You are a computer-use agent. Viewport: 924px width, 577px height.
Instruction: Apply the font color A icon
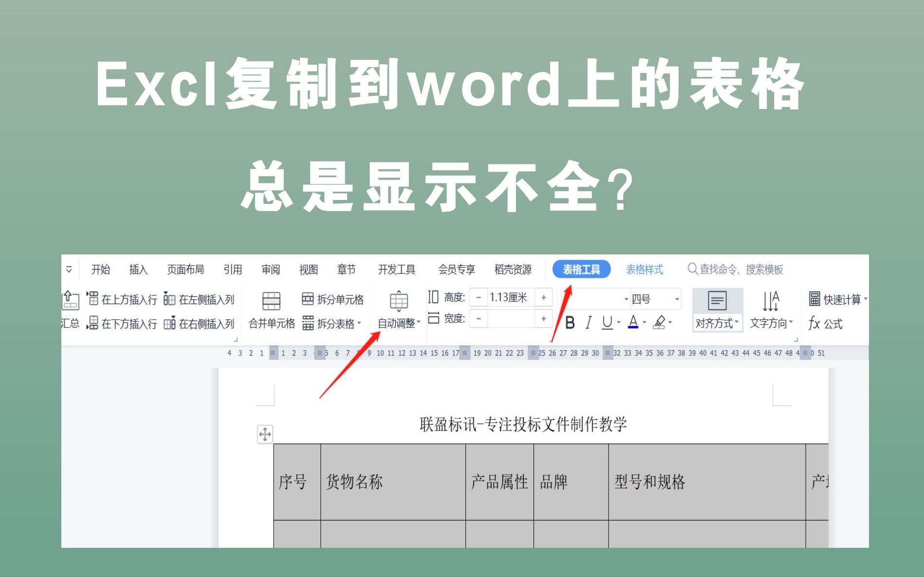pyautogui.click(x=633, y=322)
